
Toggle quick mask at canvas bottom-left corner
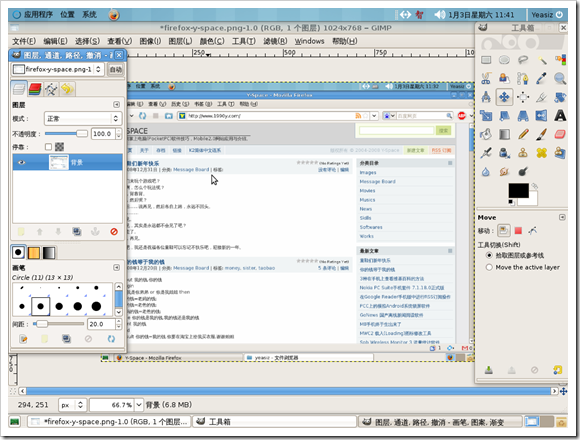(13, 391)
